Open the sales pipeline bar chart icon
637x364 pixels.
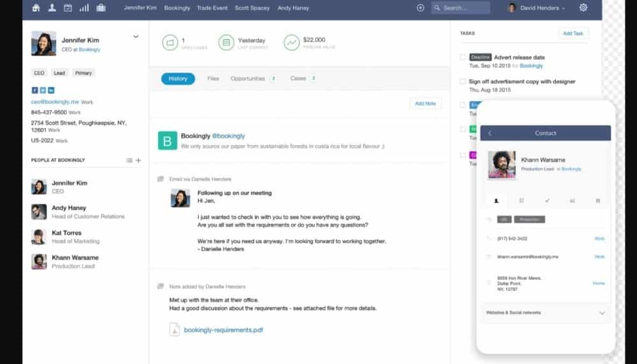(x=84, y=8)
